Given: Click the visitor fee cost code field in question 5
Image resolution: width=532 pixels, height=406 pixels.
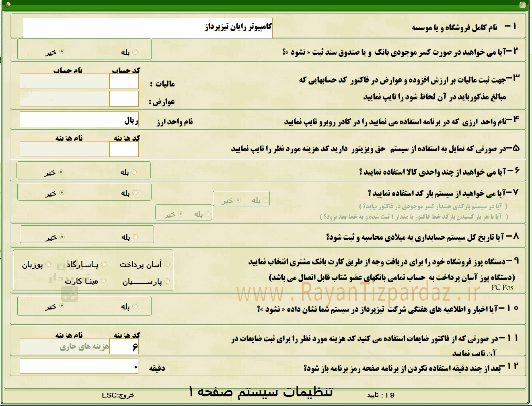Looking at the screenshot, I should 124,149.
